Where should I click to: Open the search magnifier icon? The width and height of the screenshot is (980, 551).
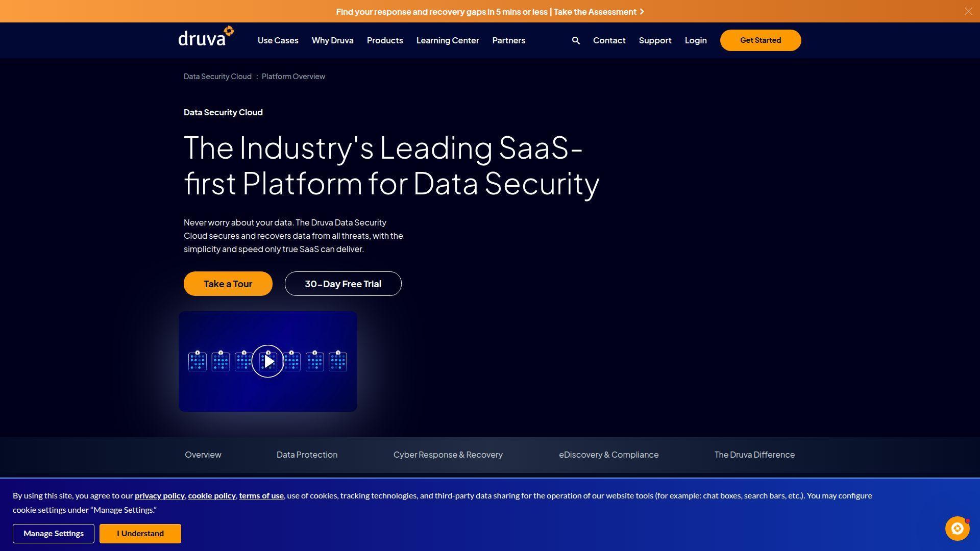pos(576,40)
